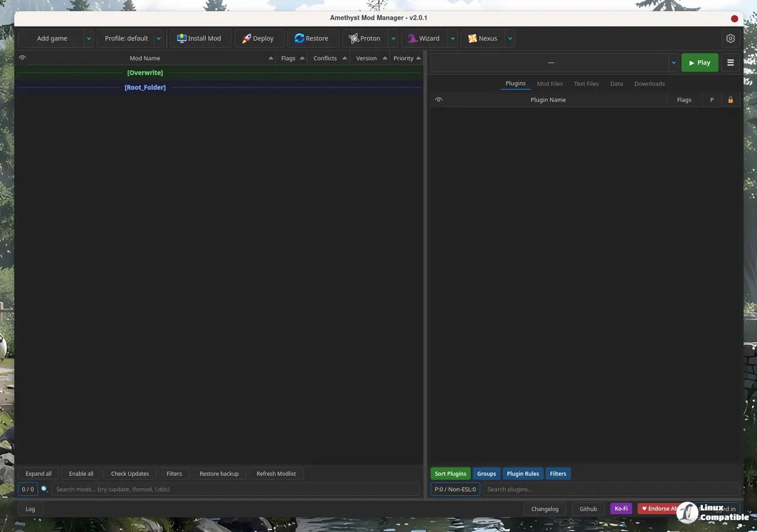Sort by Mod Name column arrow
This screenshot has height=532, width=757.
point(271,58)
